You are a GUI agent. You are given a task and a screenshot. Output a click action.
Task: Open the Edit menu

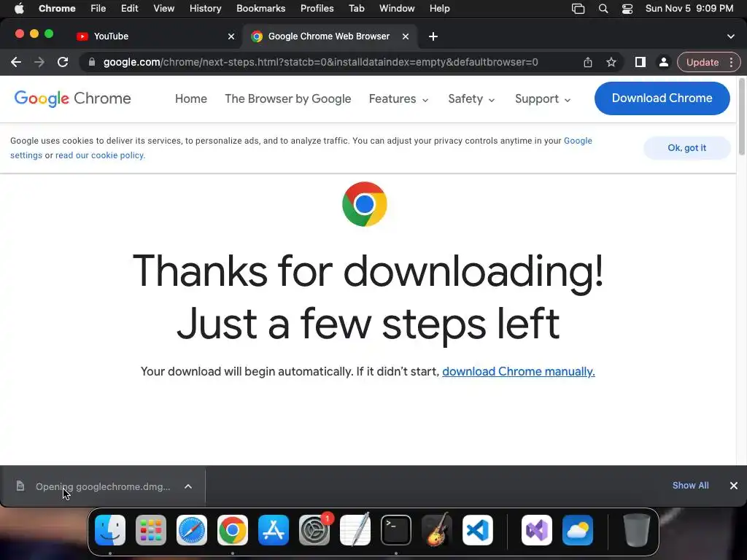coord(129,8)
